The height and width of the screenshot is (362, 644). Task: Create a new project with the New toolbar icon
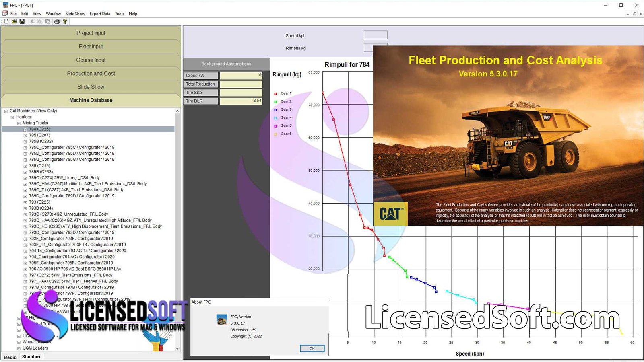[6, 21]
